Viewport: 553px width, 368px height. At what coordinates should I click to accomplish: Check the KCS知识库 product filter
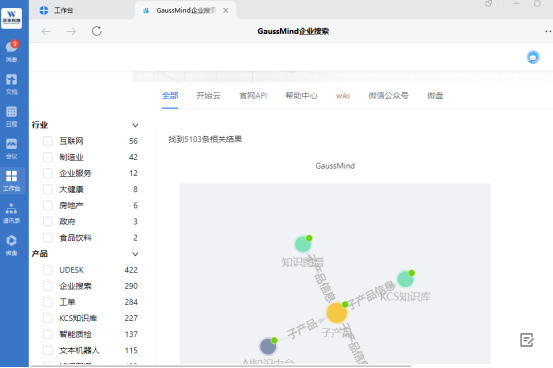[48, 318]
